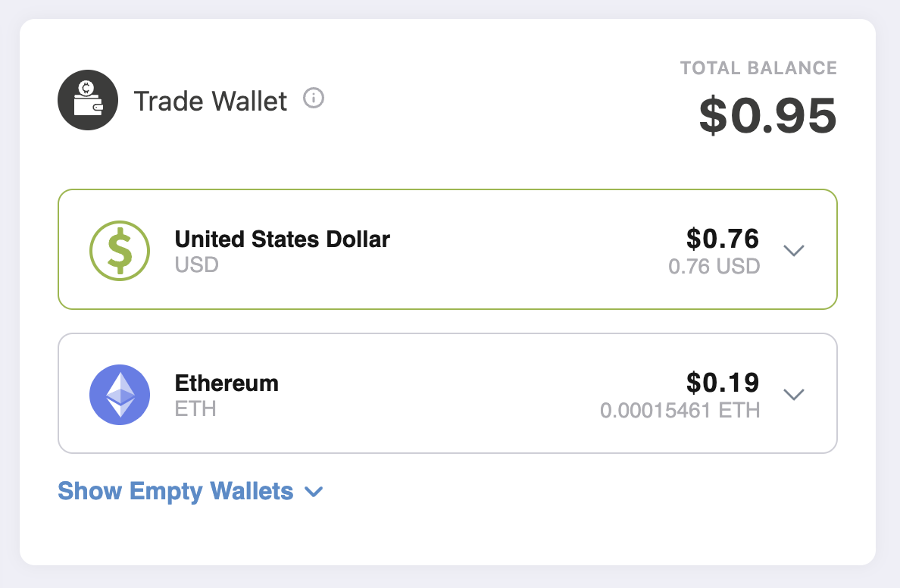Click the gray USD ticker label
This screenshot has height=588, width=900.
click(197, 264)
